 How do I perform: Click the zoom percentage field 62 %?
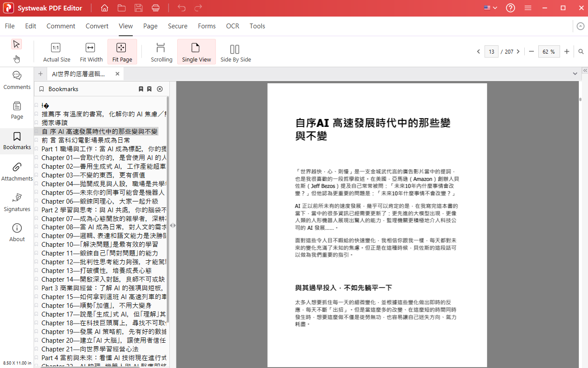[549, 51]
